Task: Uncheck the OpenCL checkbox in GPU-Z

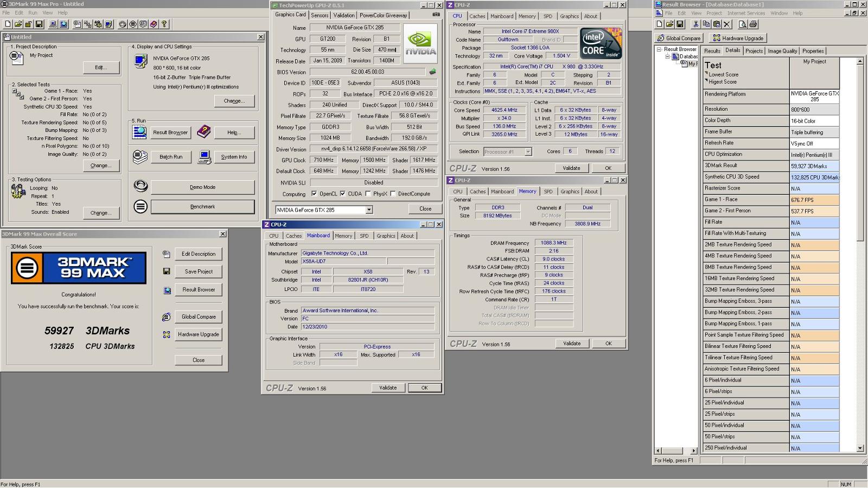Action: (x=314, y=193)
